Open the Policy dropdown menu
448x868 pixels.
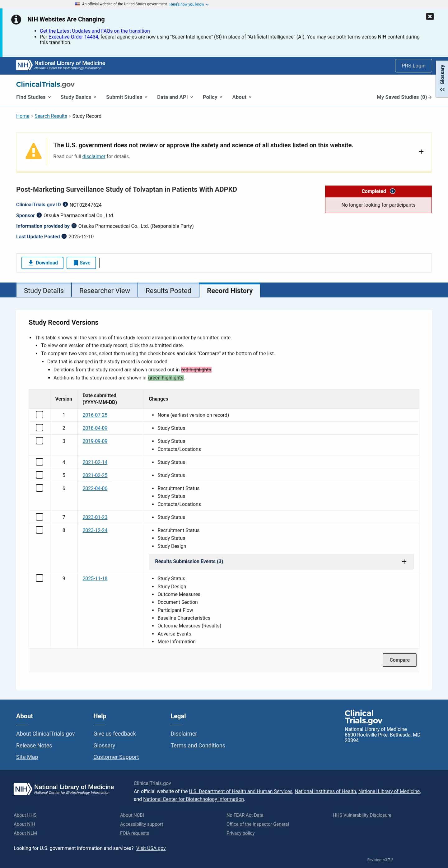point(212,97)
